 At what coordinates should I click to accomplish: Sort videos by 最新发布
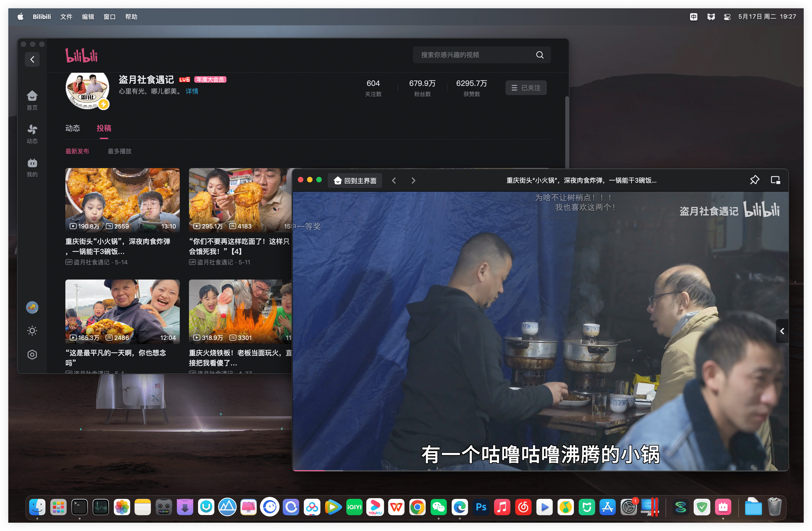pos(77,151)
